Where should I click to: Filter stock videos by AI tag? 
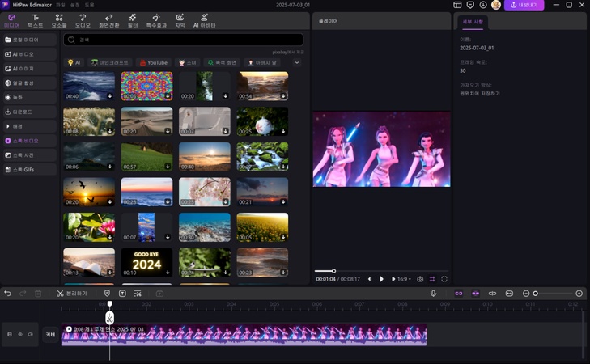tap(74, 62)
